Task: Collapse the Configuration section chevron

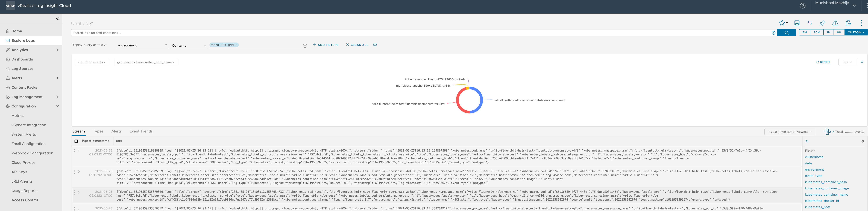Action: (x=57, y=106)
